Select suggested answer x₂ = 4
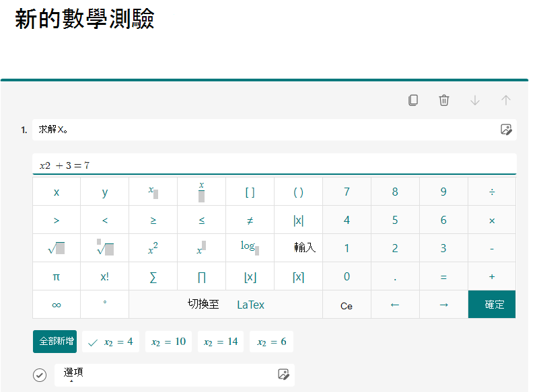541x392 pixels. pyautogui.click(x=111, y=342)
